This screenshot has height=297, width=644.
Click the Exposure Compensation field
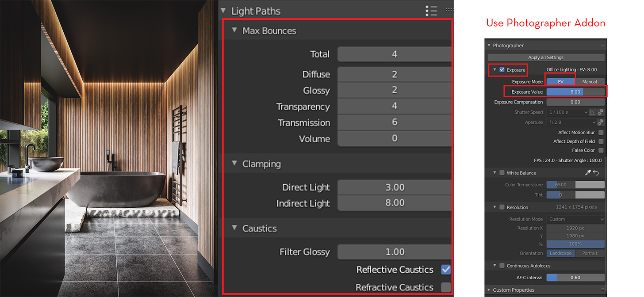coord(575,102)
